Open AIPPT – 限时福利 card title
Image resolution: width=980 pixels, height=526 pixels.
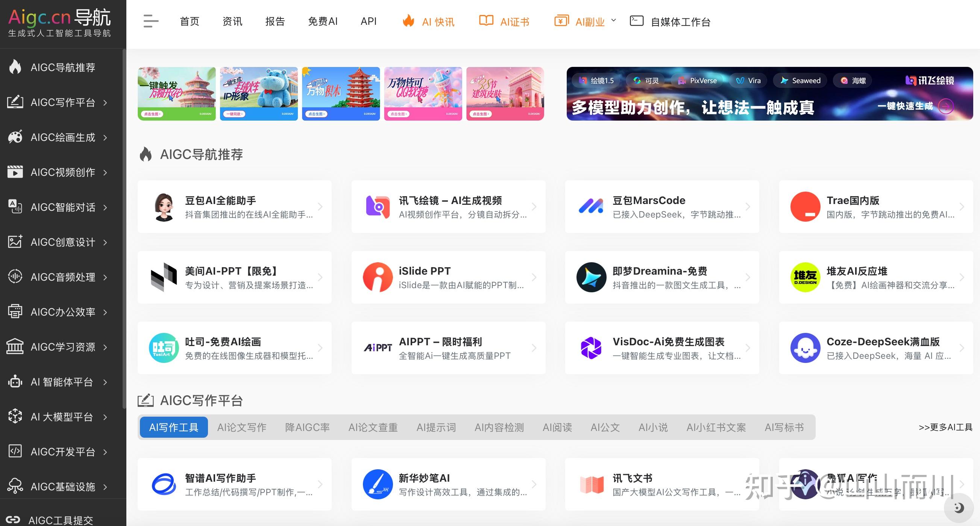440,342
